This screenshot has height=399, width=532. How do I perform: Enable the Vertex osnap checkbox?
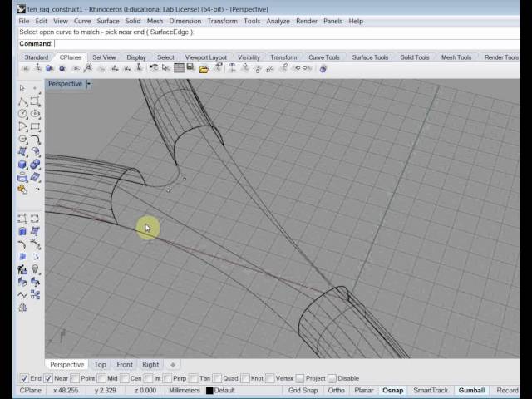coord(270,378)
